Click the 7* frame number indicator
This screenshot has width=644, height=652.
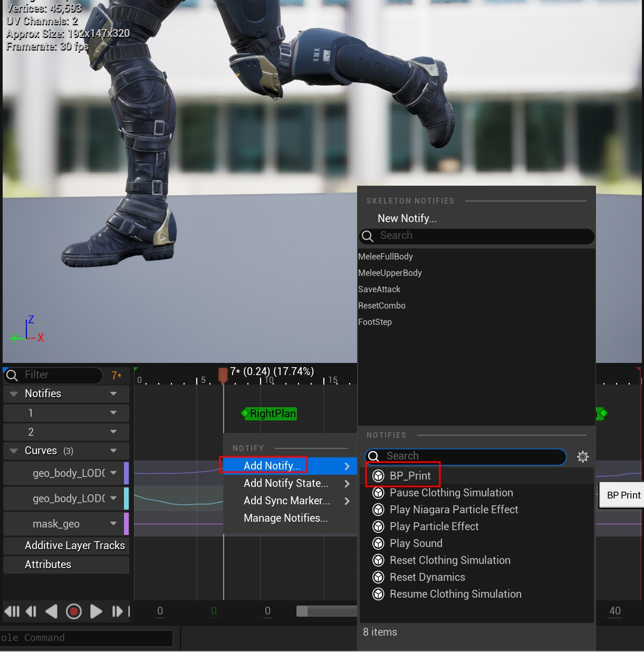[117, 376]
